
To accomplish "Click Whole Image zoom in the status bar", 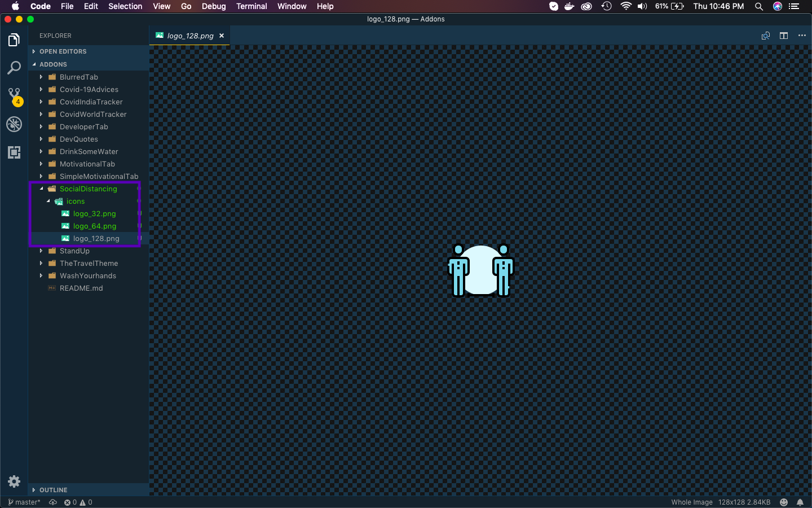I will point(692,502).
